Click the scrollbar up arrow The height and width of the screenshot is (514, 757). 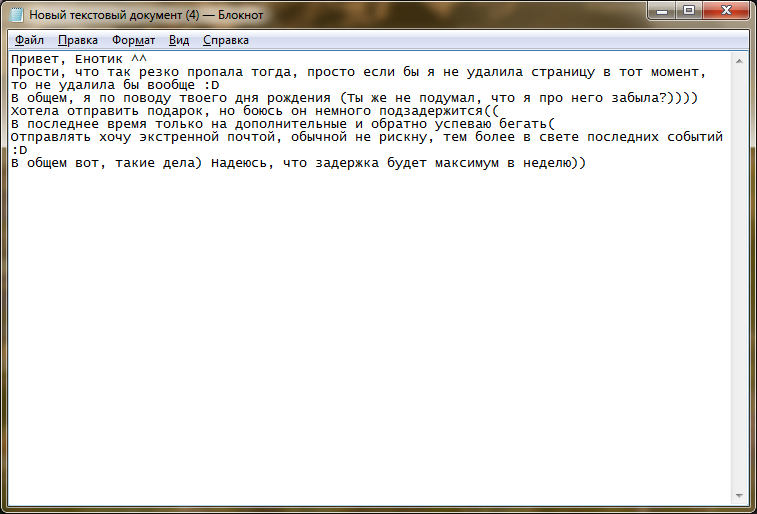(739, 61)
